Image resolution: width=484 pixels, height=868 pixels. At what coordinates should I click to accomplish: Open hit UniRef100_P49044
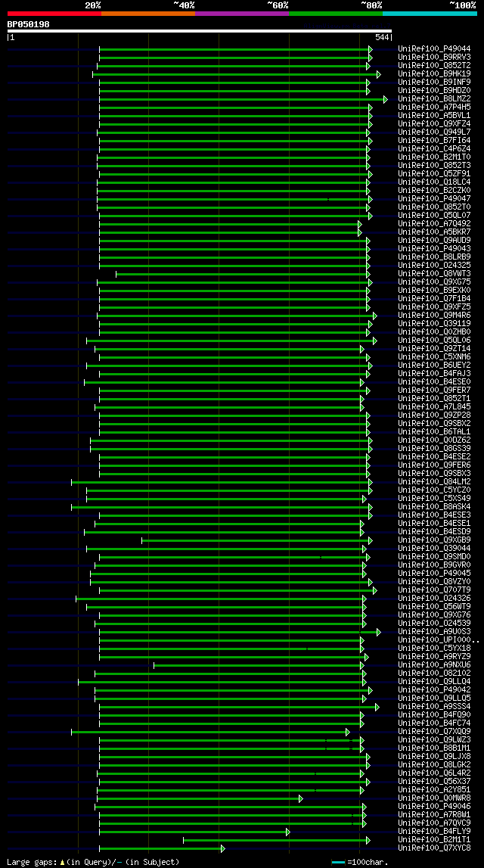coord(434,48)
